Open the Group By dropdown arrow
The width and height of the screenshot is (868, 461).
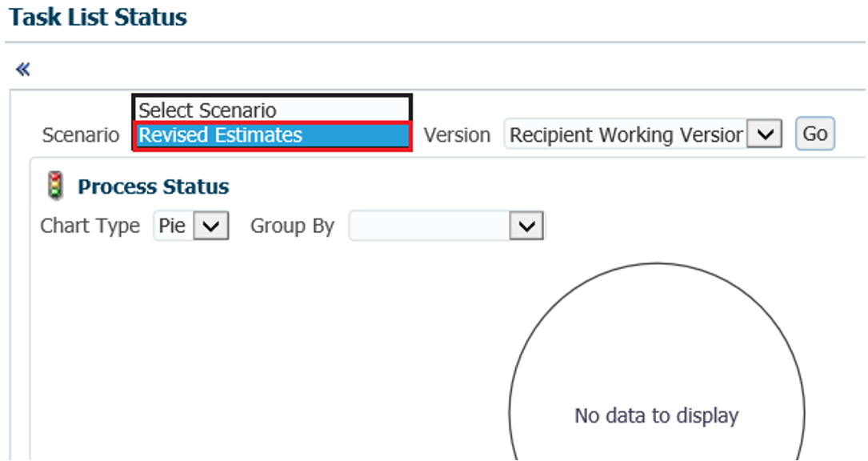click(x=526, y=226)
